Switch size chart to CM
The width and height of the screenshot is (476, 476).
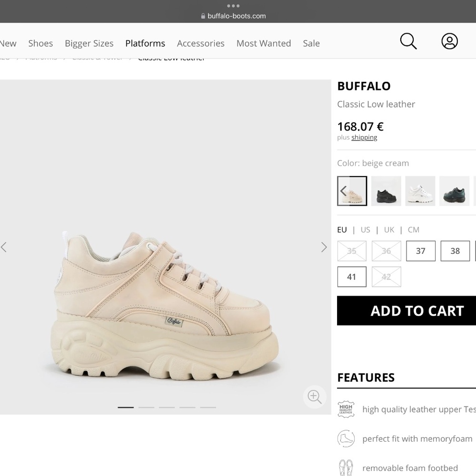pyautogui.click(x=413, y=230)
